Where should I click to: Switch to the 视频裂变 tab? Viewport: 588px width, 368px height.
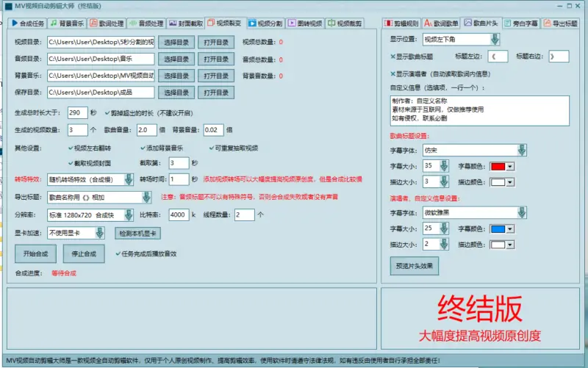tap(225, 23)
